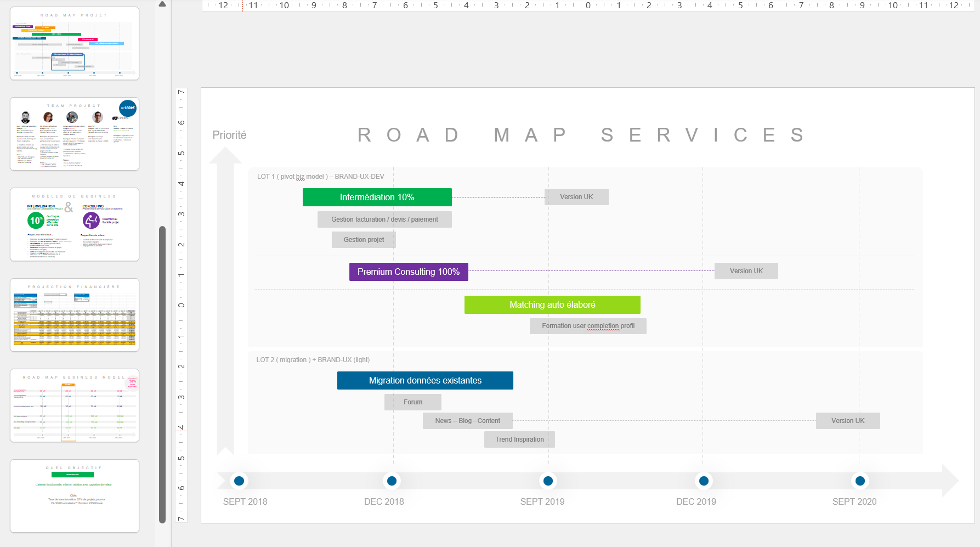Open the QUEL OBJECTIF slide thumbnail
Image resolution: width=980 pixels, height=547 pixels.
(x=75, y=496)
